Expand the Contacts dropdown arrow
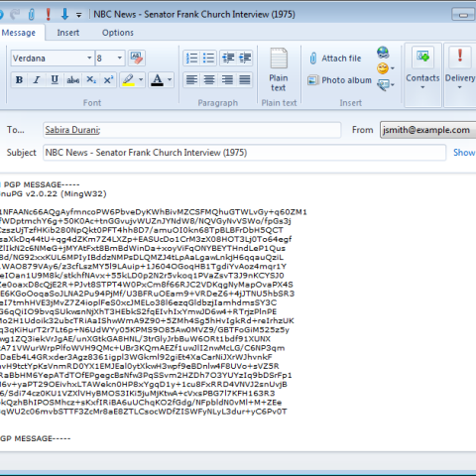The height and width of the screenshot is (476, 476). [x=422, y=87]
